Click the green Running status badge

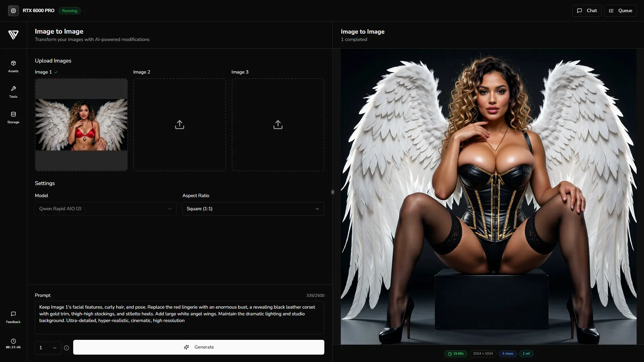(x=70, y=11)
